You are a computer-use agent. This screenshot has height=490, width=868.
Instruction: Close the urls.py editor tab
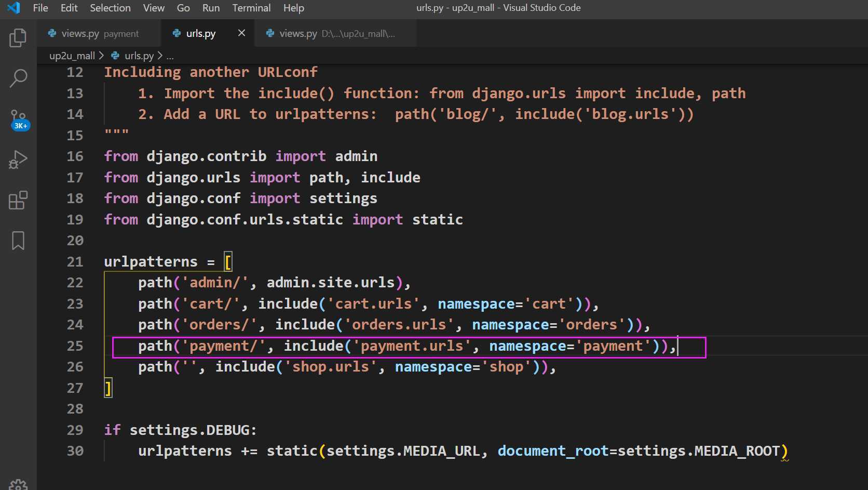[241, 33]
